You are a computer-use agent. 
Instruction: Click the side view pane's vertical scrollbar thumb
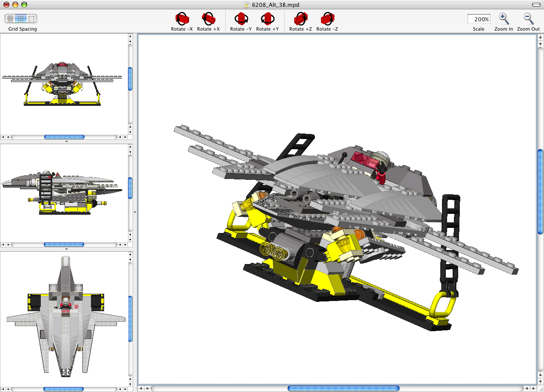[130, 188]
